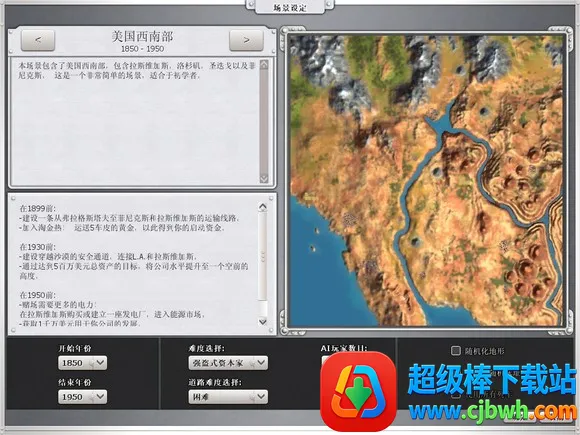Click the 道路难度选择 label

point(215,382)
